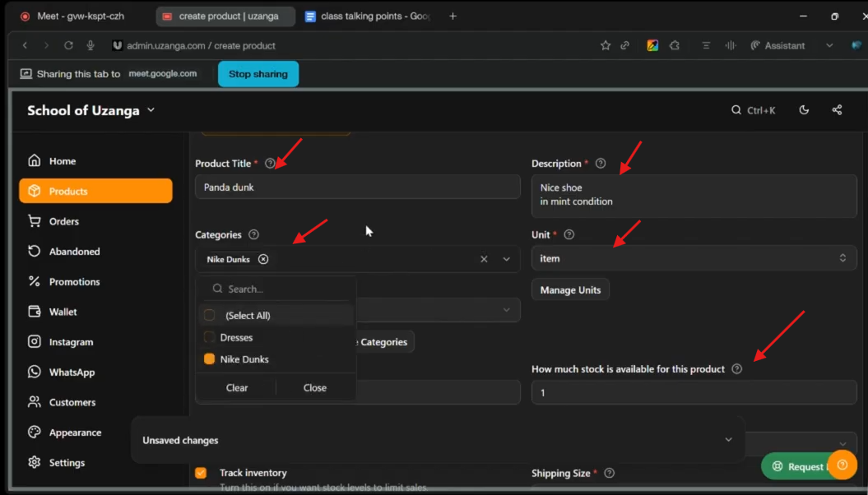Click the Instagram sidebar icon
The height and width of the screenshot is (495, 868).
point(35,342)
